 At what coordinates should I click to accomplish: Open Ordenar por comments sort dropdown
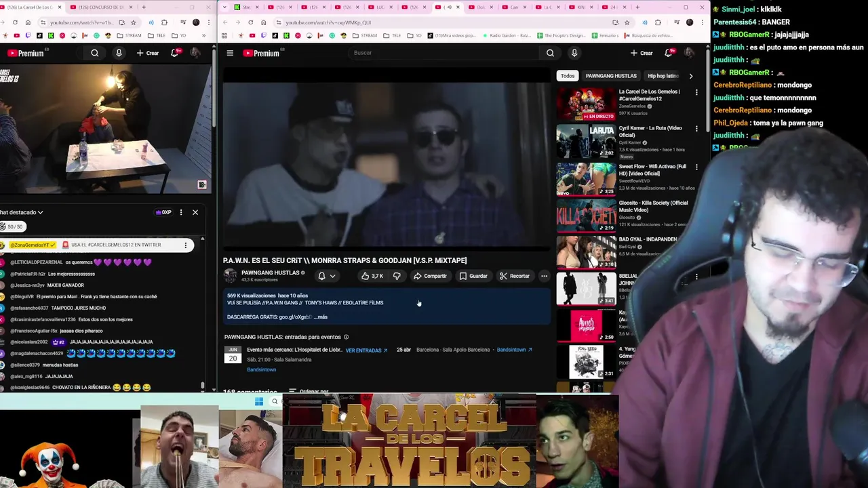pyautogui.click(x=309, y=392)
